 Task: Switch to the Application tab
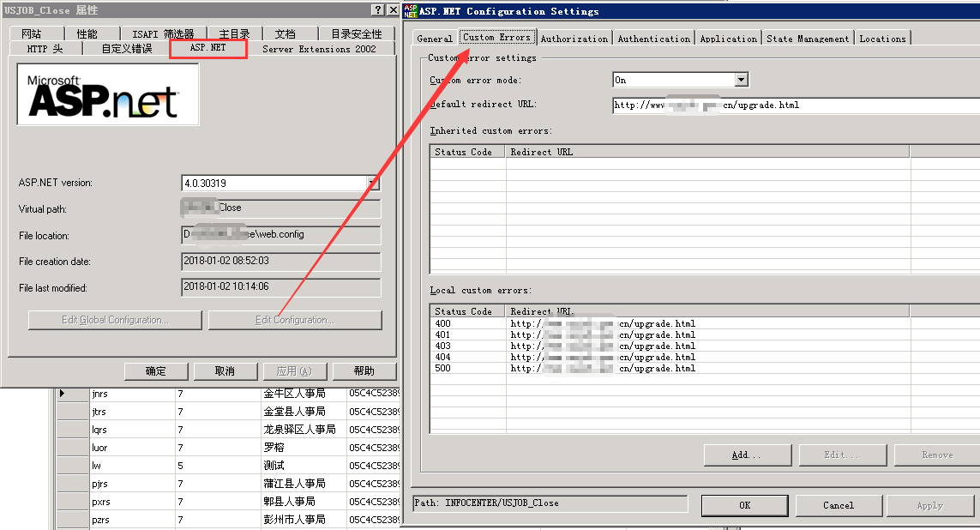pyautogui.click(x=728, y=38)
